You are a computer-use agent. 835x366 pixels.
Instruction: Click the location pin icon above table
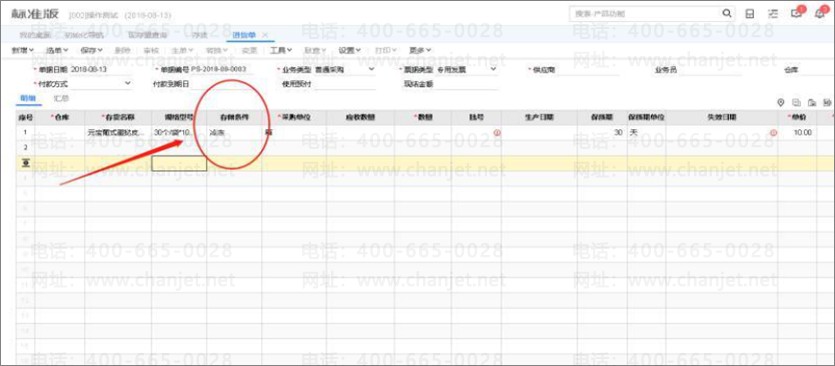781,102
